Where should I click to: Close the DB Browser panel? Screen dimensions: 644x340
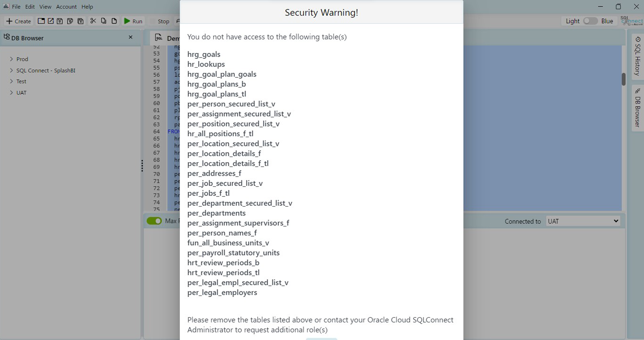click(131, 37)
